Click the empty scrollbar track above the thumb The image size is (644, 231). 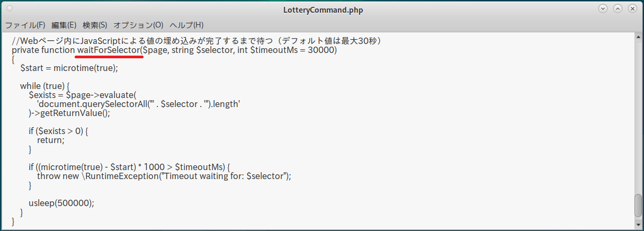coord(639,117)
